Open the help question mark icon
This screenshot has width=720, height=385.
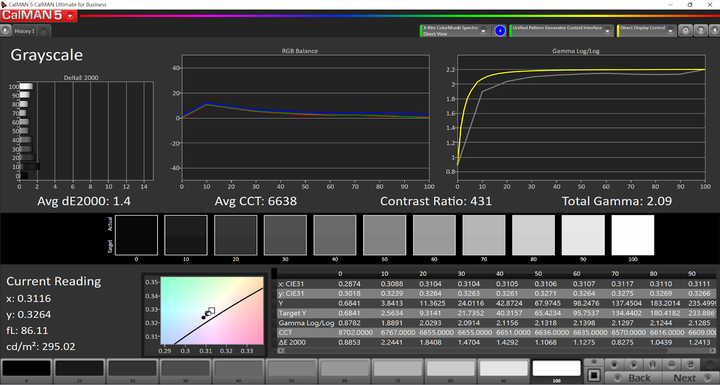(x=700, y=31)
